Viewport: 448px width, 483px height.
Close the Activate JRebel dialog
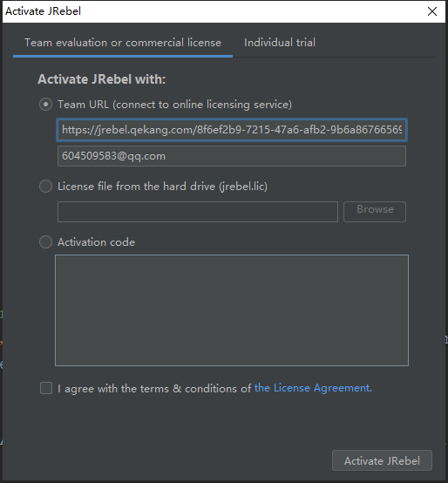pyautogui.click(x=432, y=11)
